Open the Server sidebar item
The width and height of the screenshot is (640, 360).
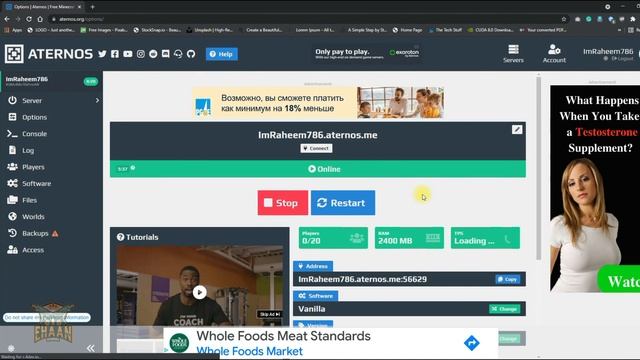32,100
